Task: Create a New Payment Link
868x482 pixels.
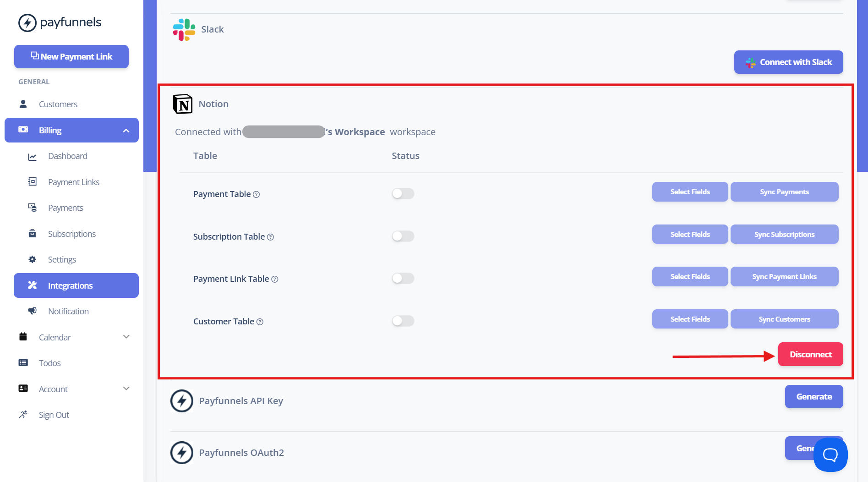Action: [x=71, y=56]
